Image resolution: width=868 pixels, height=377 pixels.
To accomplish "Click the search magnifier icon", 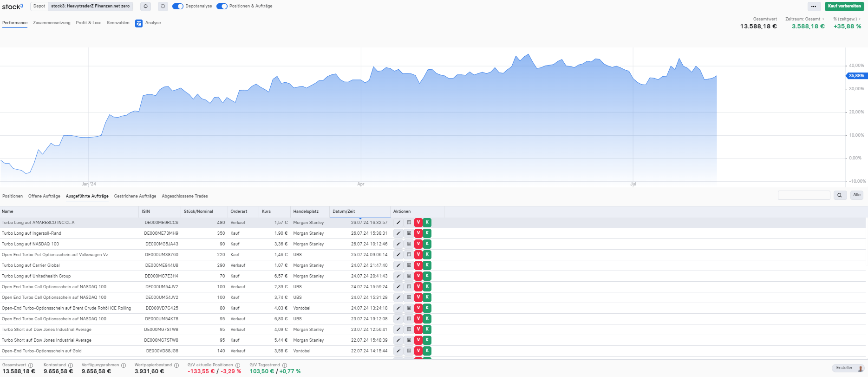I will pyautogui.click(x=839, y=195).
